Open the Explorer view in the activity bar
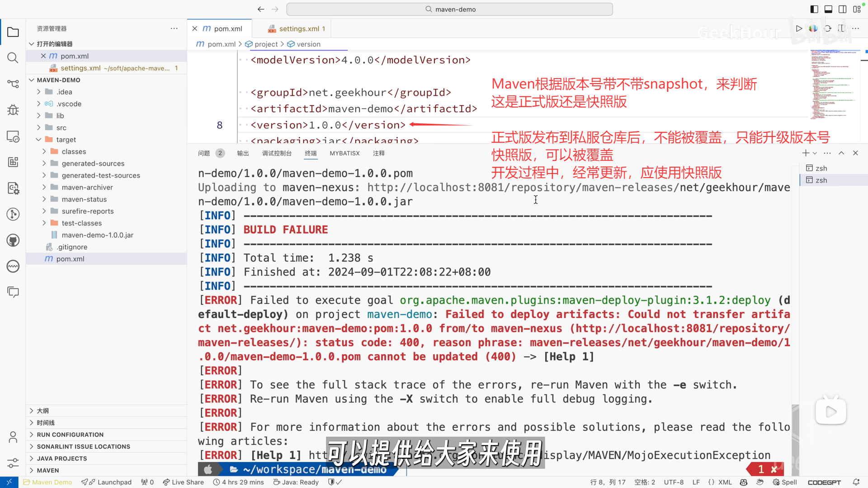The height and width of the screenshot is (488, 868). coord(13,32)
